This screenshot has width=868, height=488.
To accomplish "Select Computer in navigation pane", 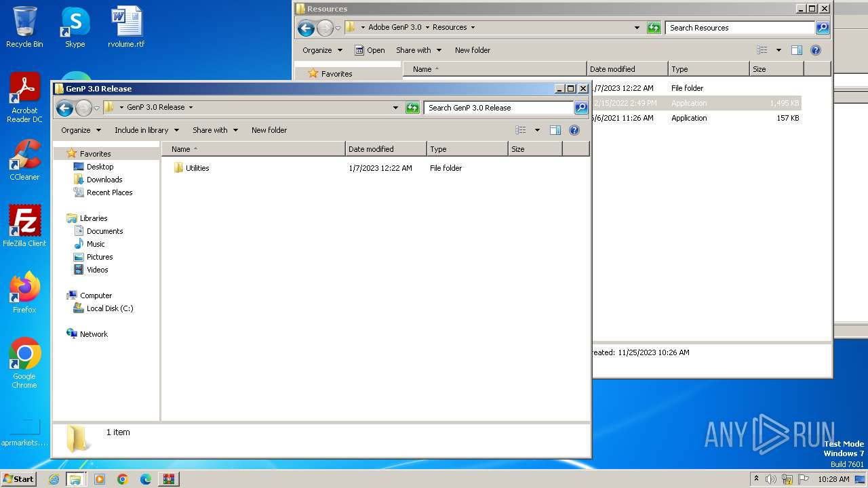I will pos(96,296).
